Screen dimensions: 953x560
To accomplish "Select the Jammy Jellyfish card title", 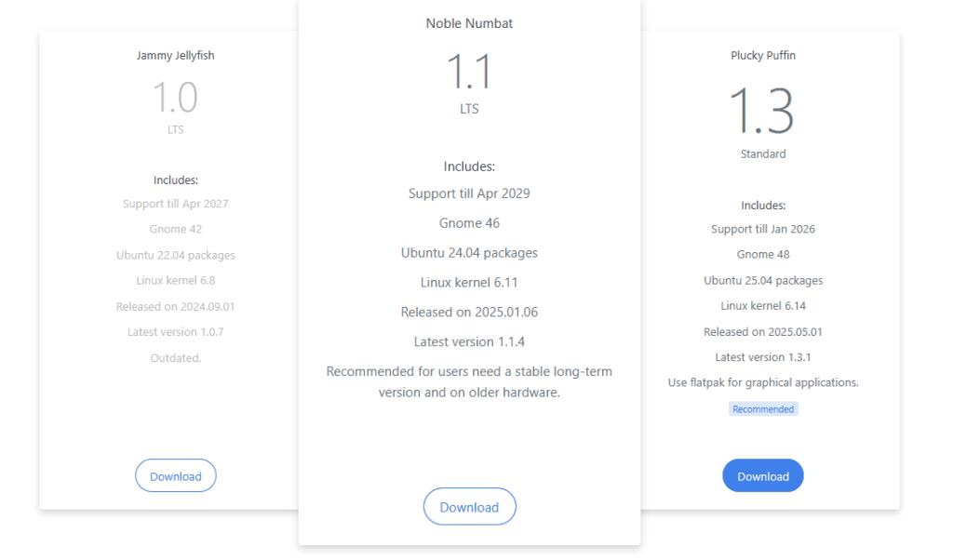I will click(x=176, y=55).
